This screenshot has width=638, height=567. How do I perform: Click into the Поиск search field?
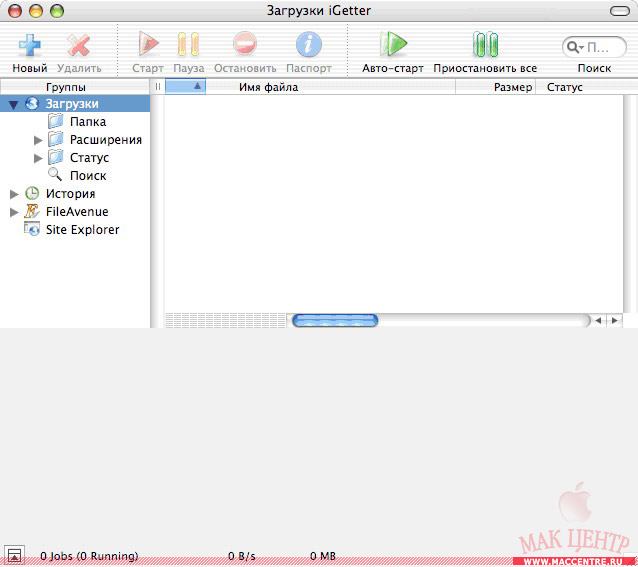click(594, 48)
